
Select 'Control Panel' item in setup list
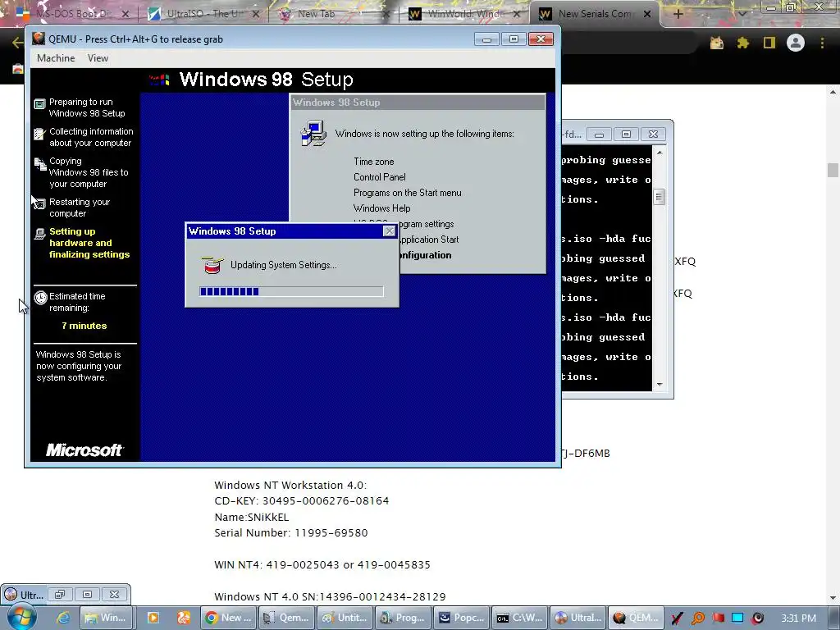pos(379,177)
